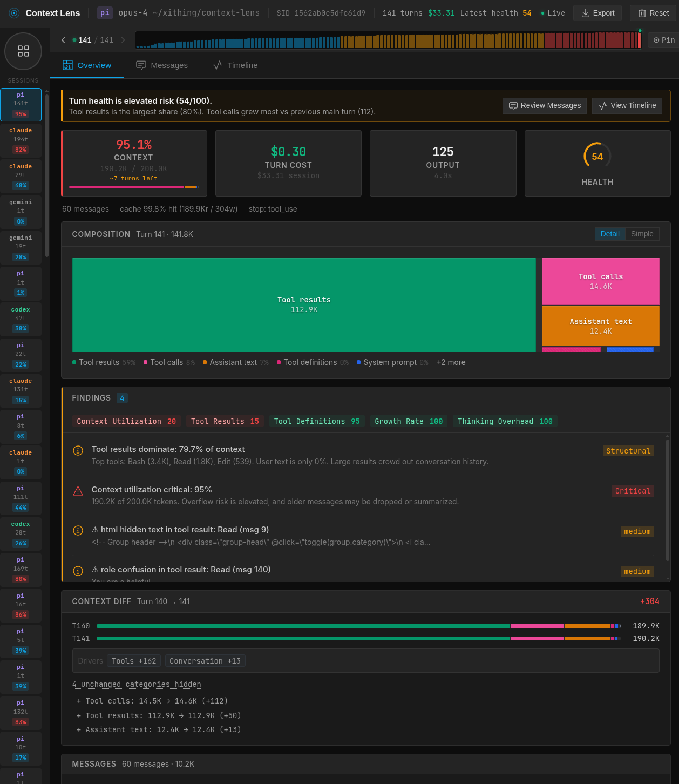Click the Health 54 gauge card
The height and width of the screenshot is (784, 679).
coord(597,163)
